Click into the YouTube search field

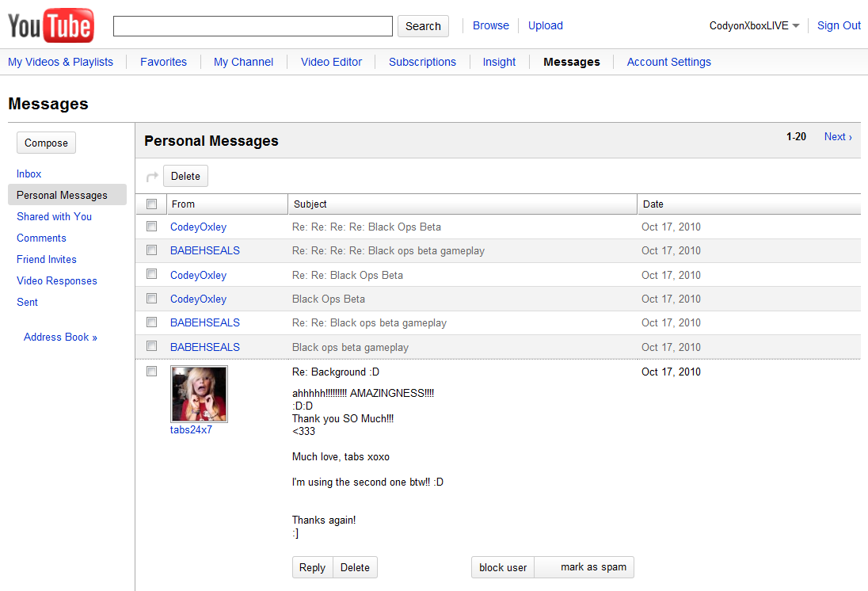tap(253, 26)
